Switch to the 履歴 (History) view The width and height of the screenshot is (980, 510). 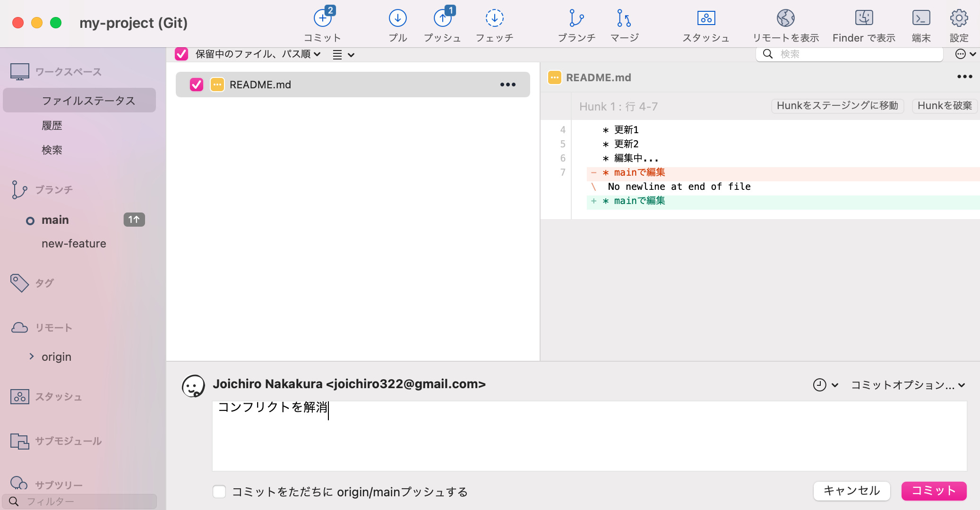point(52,125)
